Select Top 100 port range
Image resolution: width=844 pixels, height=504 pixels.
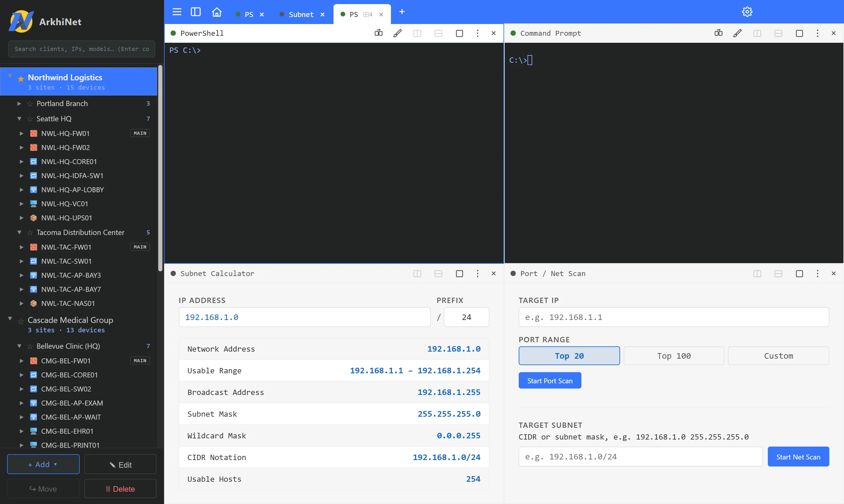pyautogui.click(x=674, y=356)
